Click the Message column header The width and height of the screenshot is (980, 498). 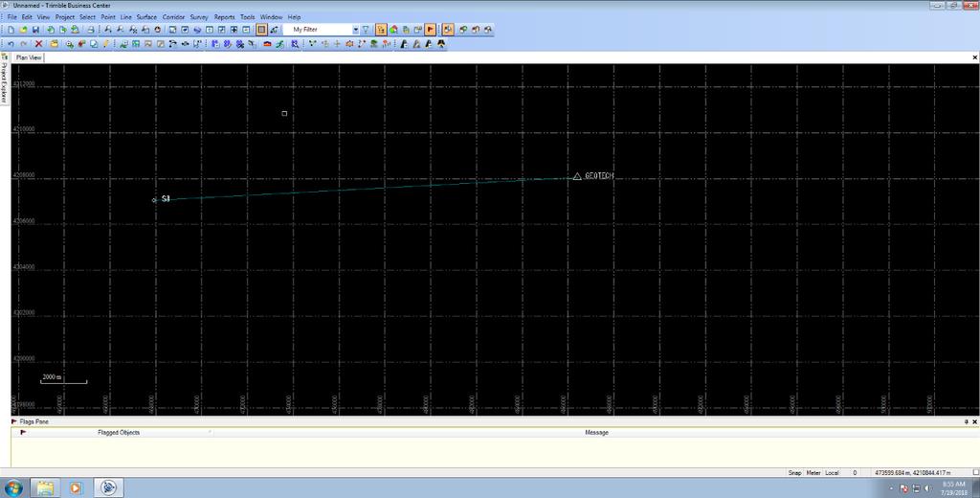pyautogui.click(x=596, y=432)
